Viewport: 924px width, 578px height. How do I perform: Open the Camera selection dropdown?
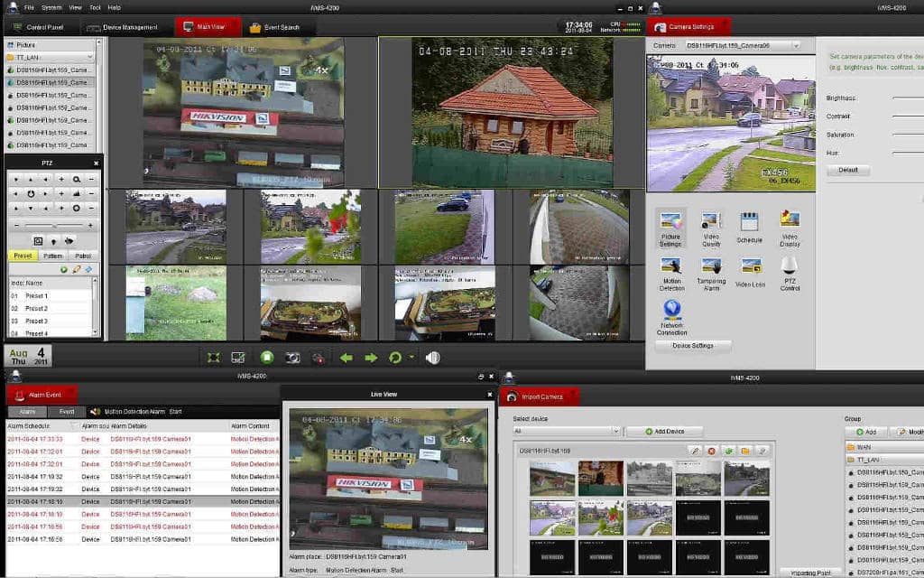tap(743, 45)
